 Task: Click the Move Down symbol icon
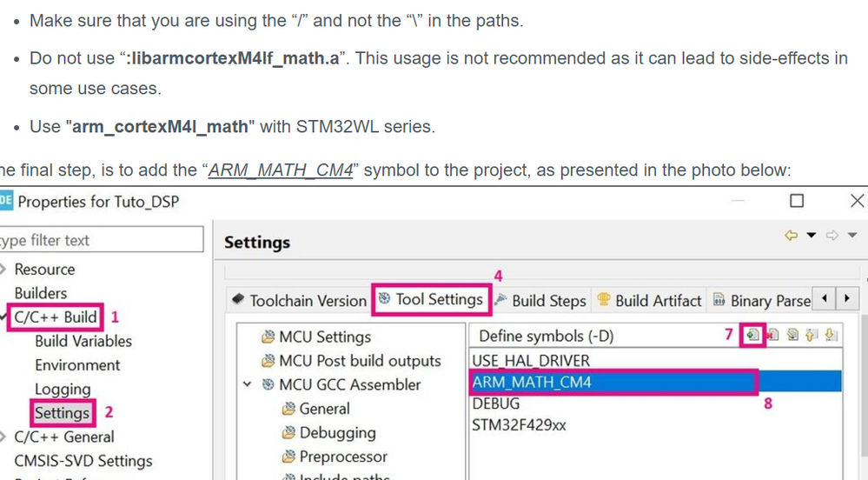[831, 336]
